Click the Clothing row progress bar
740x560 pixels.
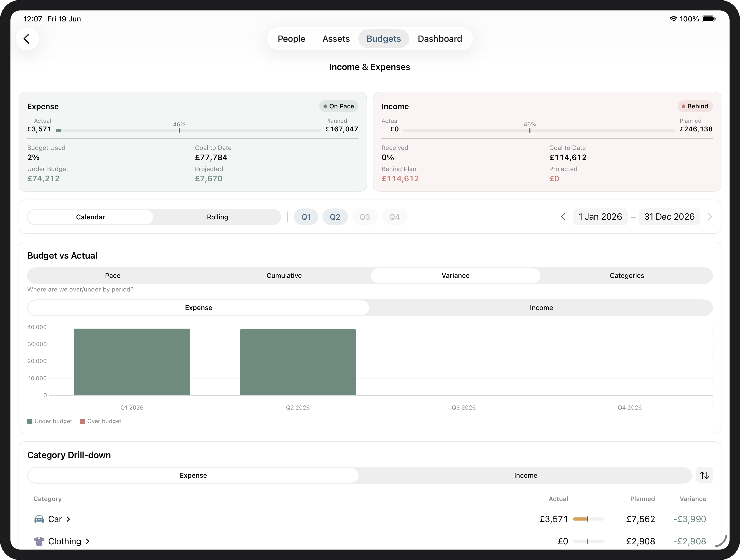588,541
